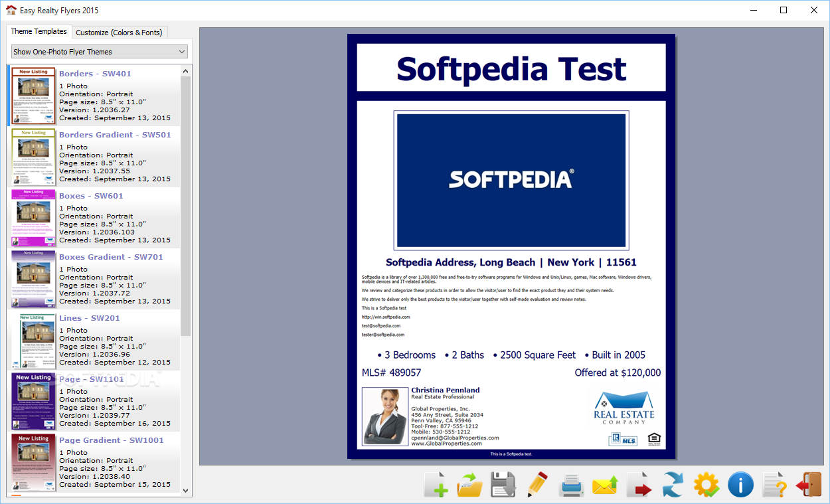Click the app house icon in title bar

[x=11, y=10]
